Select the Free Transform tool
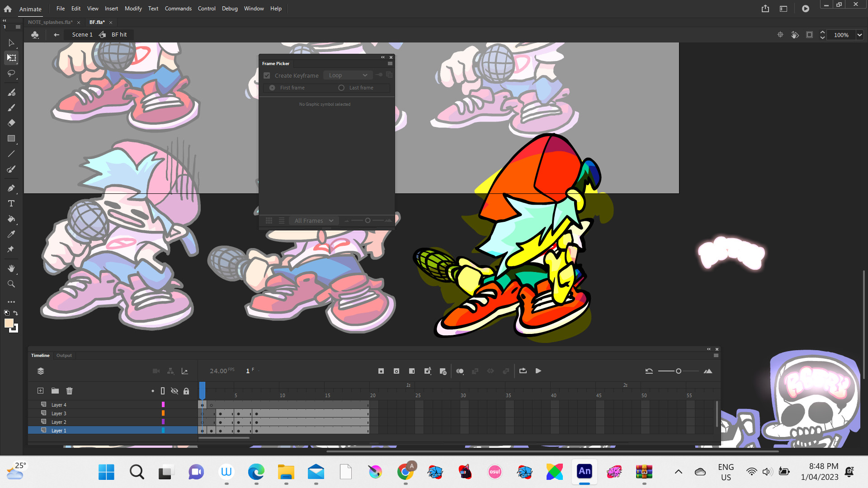 coord(11,58)
